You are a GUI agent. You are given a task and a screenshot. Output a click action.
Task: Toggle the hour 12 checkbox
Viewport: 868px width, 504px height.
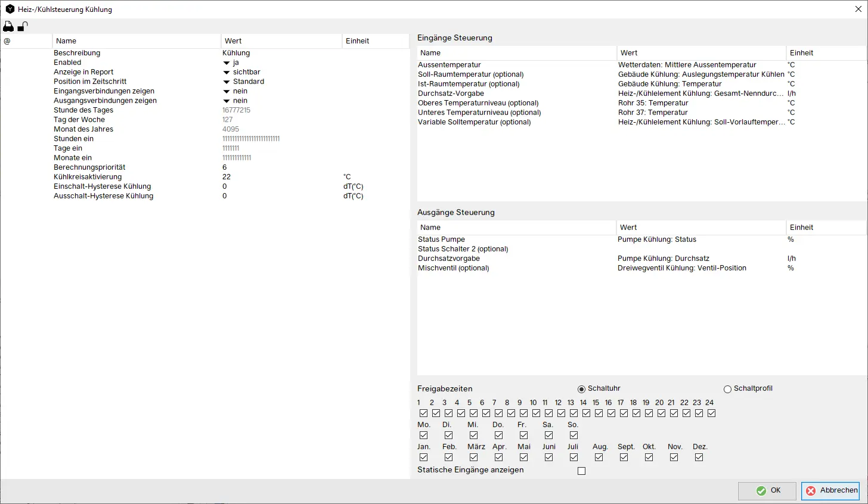pos(561,413)
